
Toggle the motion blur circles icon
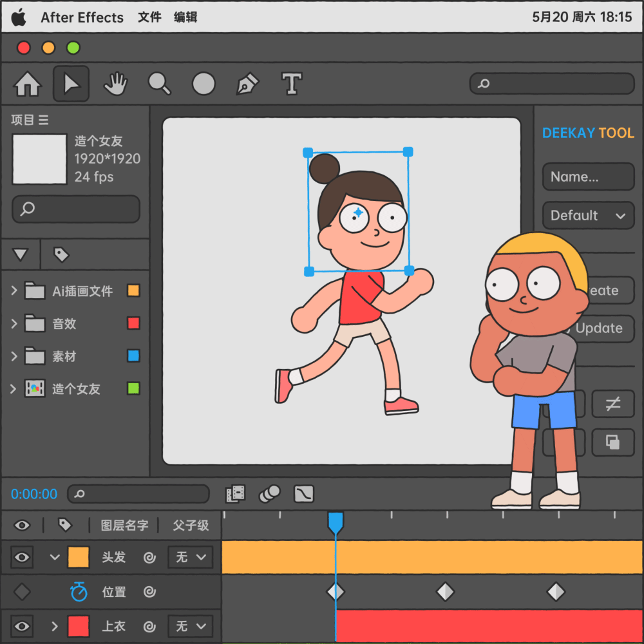tap(269, 494)
